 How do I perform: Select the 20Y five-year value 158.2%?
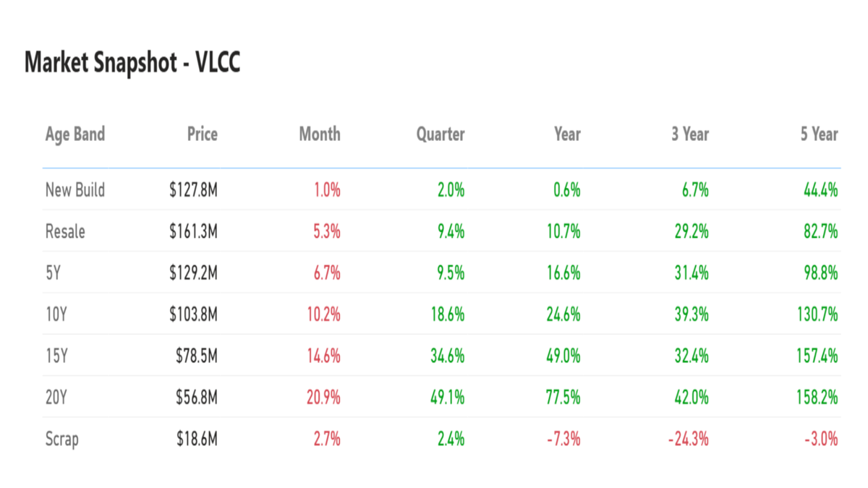tap(816, 398)
